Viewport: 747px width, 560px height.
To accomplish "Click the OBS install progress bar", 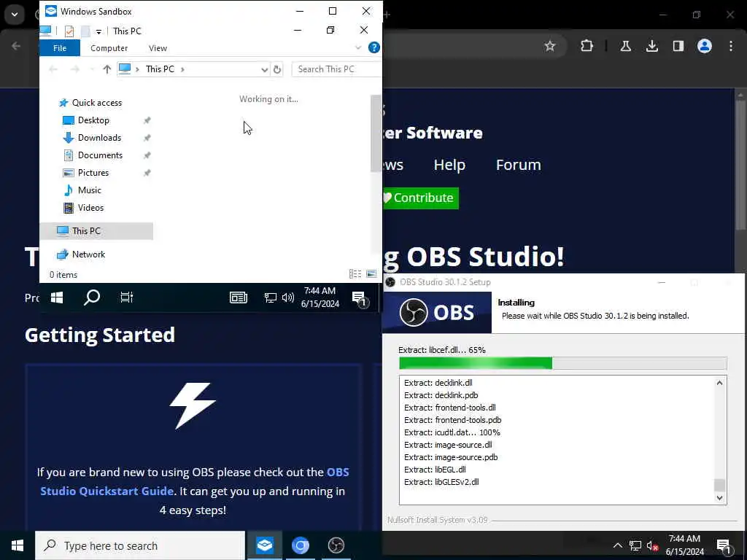I will [562, 363].
